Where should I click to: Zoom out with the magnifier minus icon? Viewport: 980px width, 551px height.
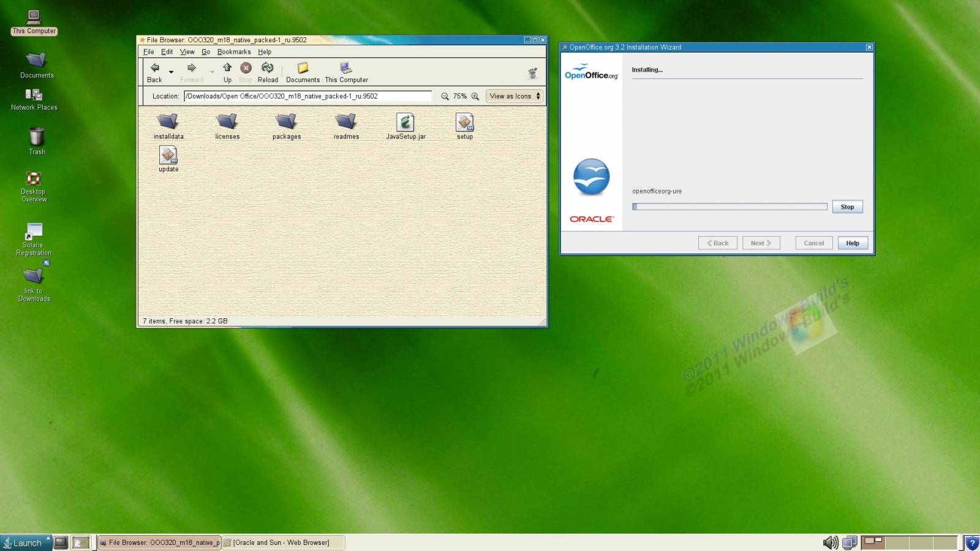445,96
